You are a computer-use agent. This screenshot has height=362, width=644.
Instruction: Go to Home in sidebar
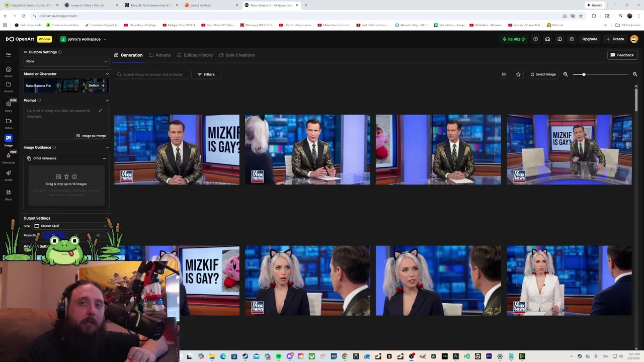(9, 71)
